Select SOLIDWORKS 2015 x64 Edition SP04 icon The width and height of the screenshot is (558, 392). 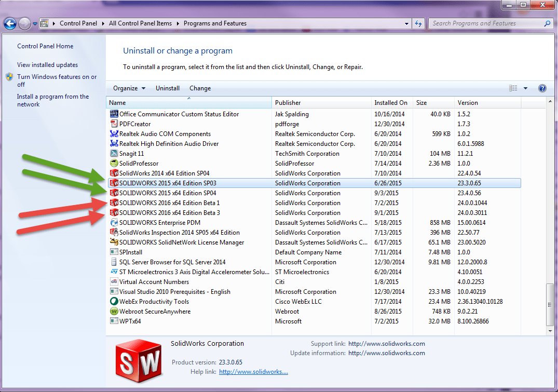click(x=114, y=193)
